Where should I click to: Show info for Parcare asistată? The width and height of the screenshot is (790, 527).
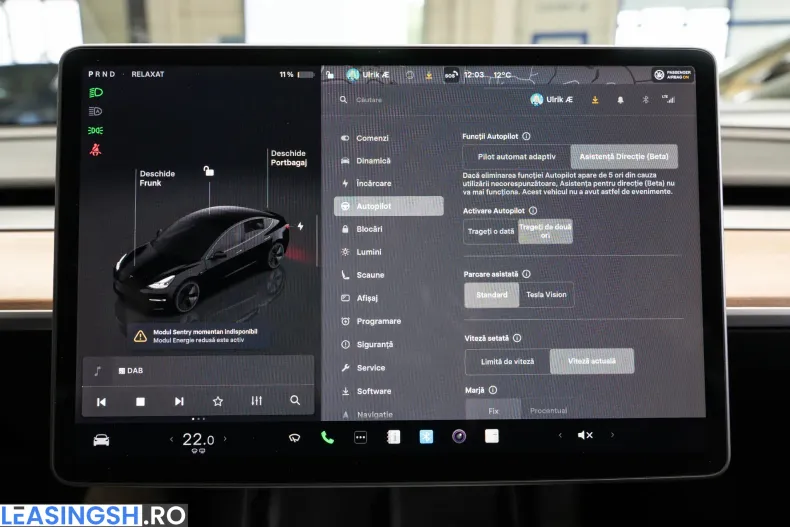526,274
